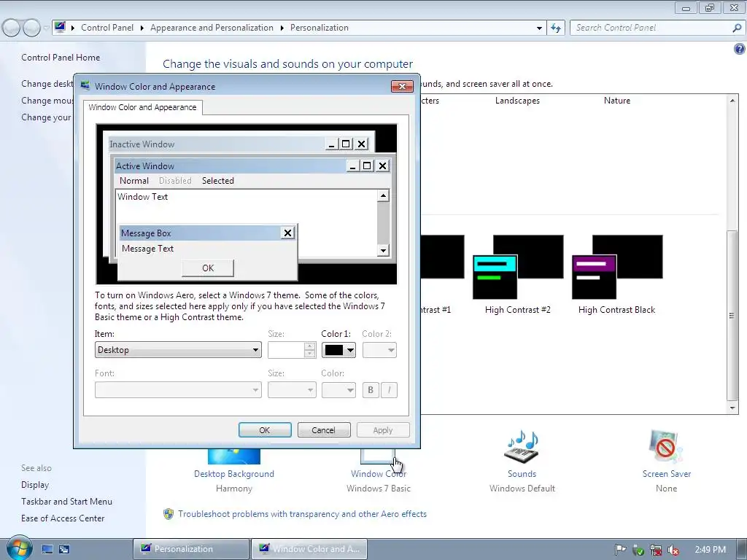Image resolution: width=747 pixels, height=560 pixels.
Task: Click the Inactive Window title bar preview
Action: (x=217, y=144)
